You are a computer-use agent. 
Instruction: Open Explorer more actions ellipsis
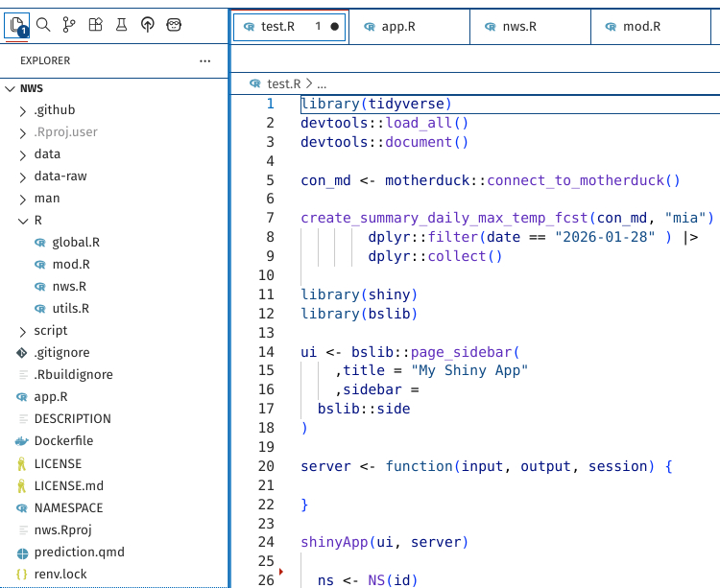click(x=204, y=60)
